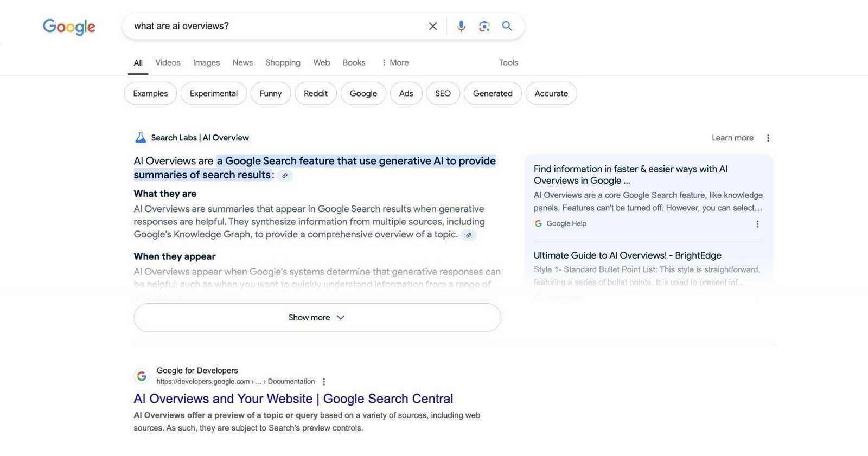Viewport: 868px width, 456px height.
Task: Select the Reddit filter chip
Action: [x=315, y=93]
